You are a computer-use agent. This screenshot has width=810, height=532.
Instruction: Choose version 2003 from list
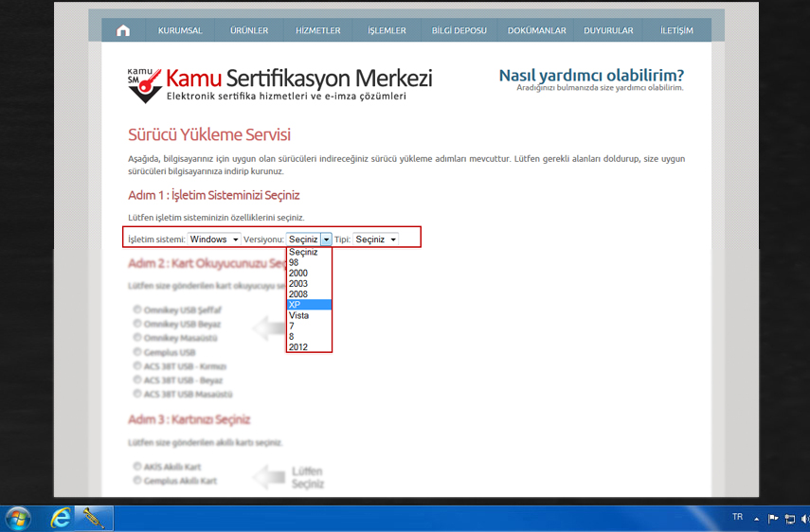pos(309,283)
